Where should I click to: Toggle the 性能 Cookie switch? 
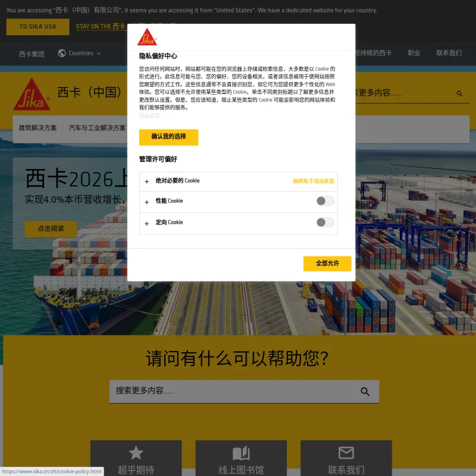point(325,201)
